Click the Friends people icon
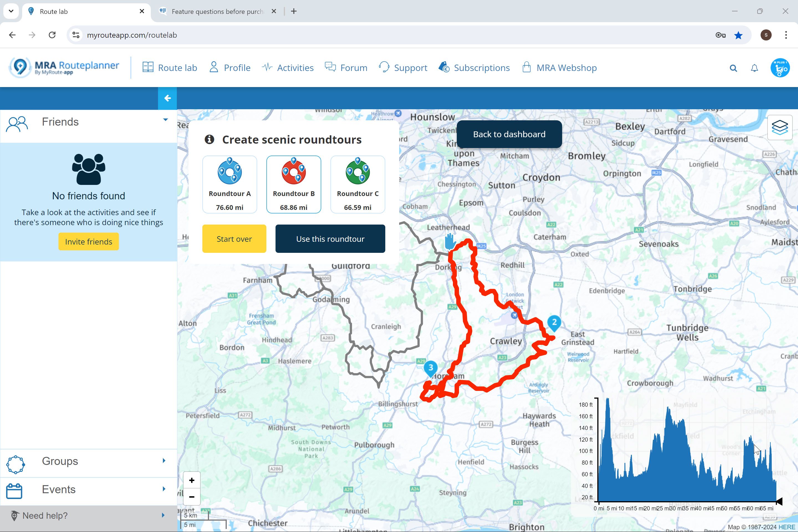Image resolution: width=798 pixels, height=532 pixels. 17,124
